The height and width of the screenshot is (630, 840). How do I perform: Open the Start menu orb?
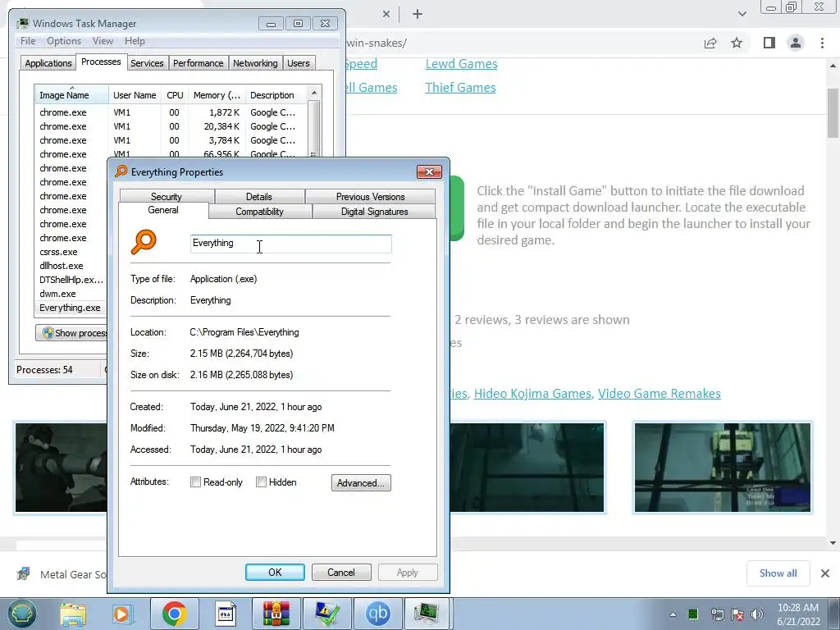[x=21, y=614]
